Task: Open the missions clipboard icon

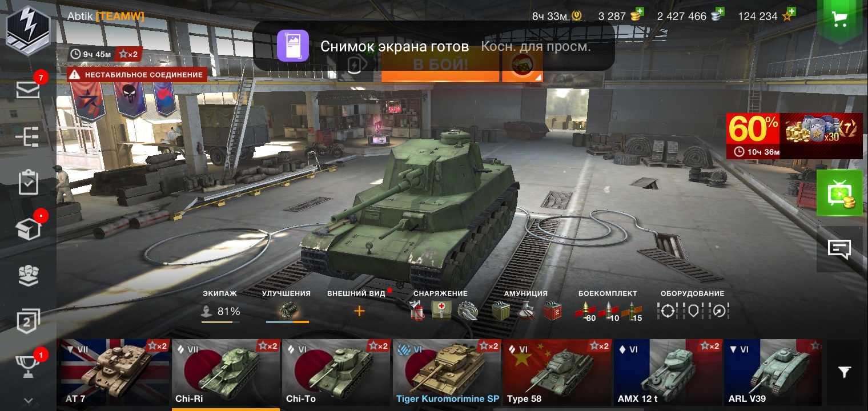Action: pos(28,183)
